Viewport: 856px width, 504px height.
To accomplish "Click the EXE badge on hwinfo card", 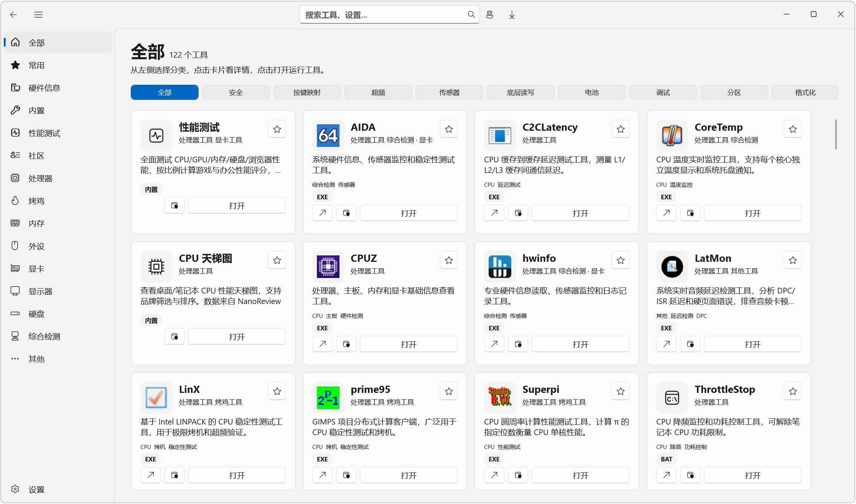I will click(x=494, y=328).
